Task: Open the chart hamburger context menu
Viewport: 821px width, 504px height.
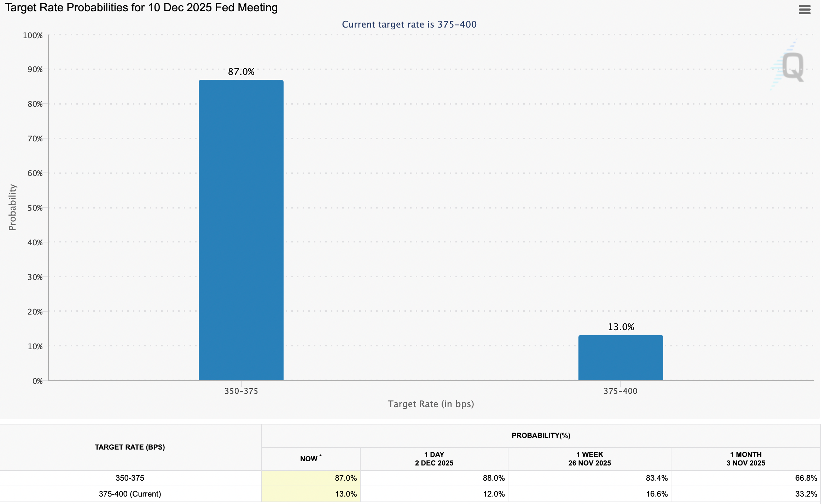Action: (804, 10)
